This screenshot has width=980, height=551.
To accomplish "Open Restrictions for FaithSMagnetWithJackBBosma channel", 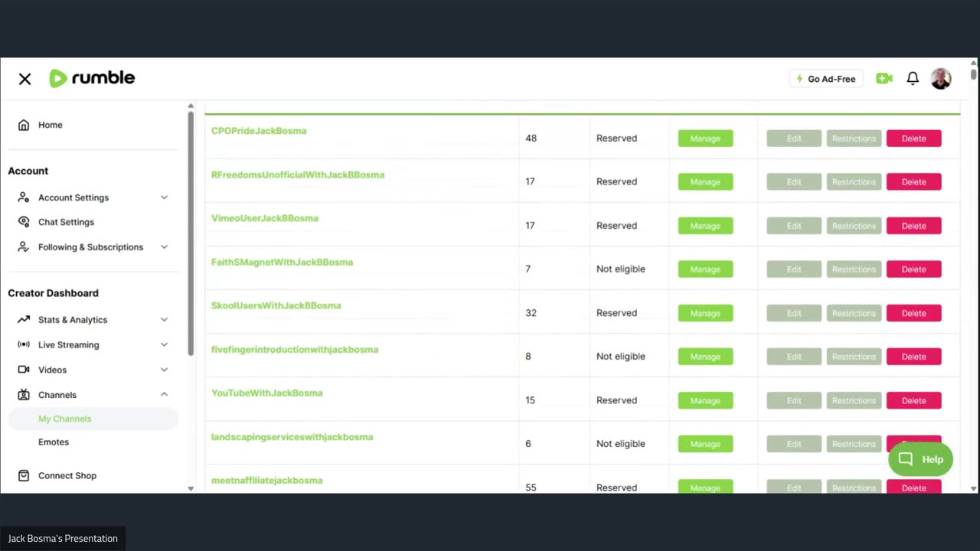I will [854, 269].
